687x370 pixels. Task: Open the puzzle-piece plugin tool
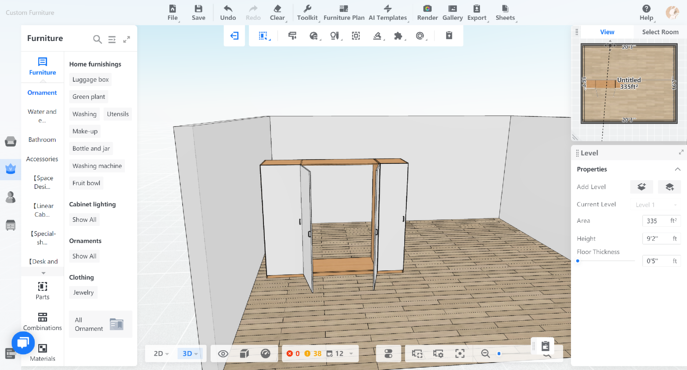coord(398,36)
